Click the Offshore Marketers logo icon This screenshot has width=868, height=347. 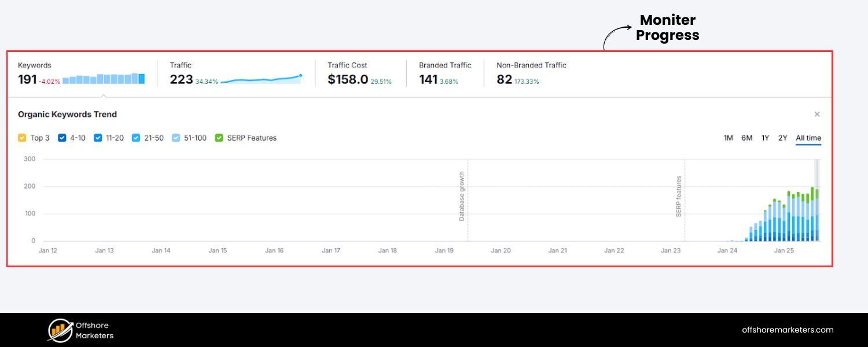coord(60,330)
